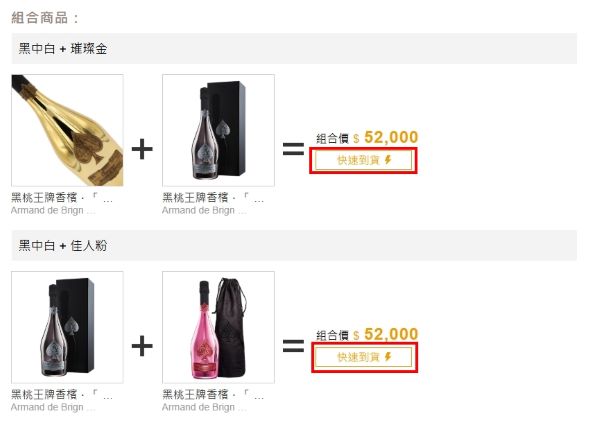Click the 組合商品 heading
The height and width of the screenshot is (423, 600).
[x=45, y=18]
